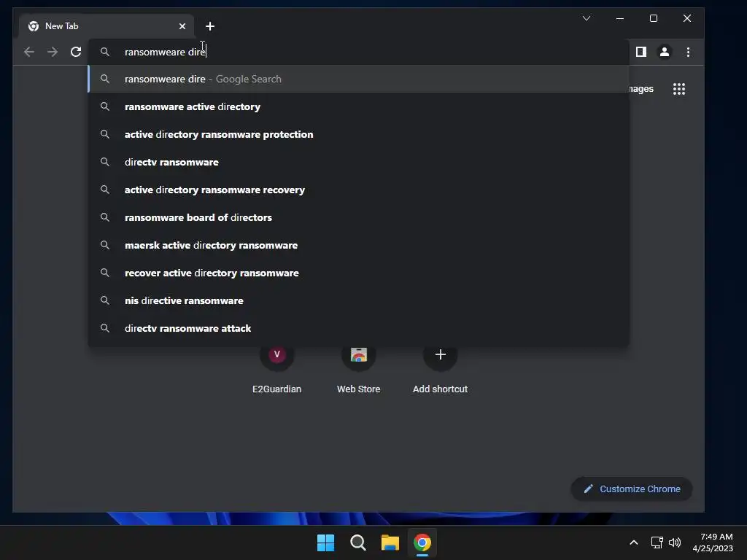Select 'directv ransomware attack' suggestion
The image size is (747, 560).
(358, 328)
